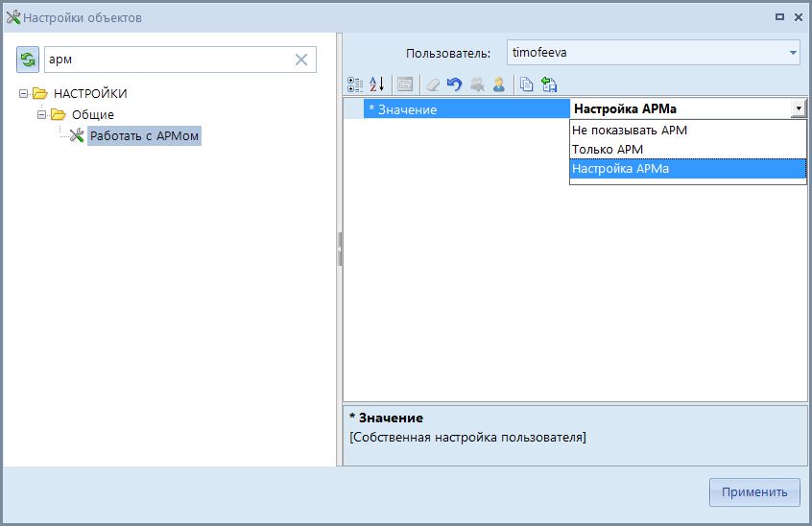Click the green refresh icon beside search
Screen dimensions: 812x526
[x=28, y=60]
